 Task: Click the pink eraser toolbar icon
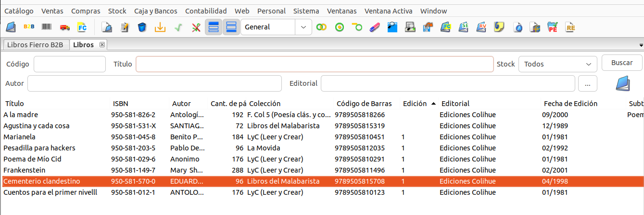(375, 27)
